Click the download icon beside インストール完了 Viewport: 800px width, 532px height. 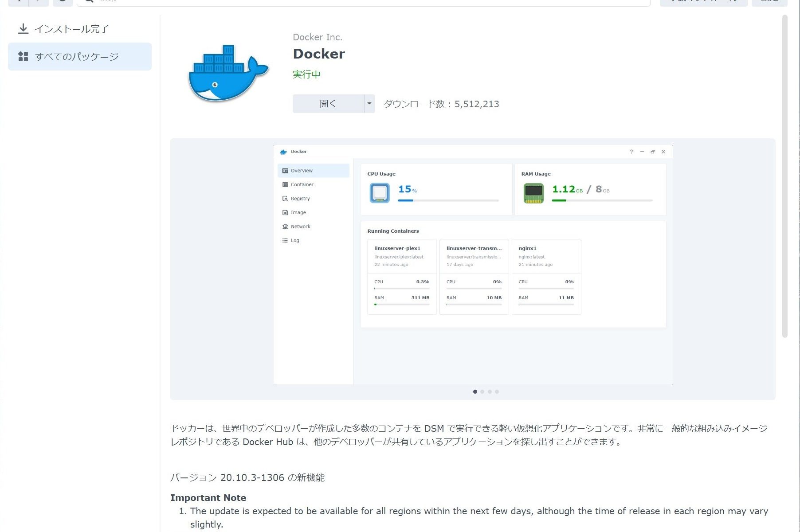click(x=23, y=29)
